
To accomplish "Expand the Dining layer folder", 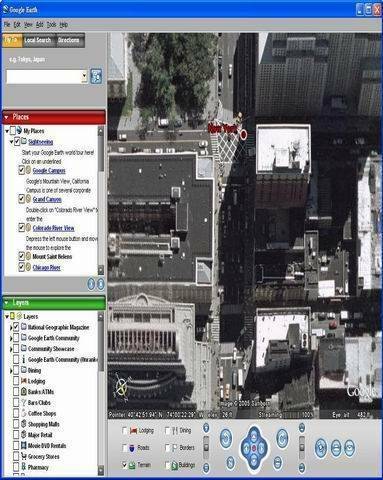I will (x=11, y=371).
